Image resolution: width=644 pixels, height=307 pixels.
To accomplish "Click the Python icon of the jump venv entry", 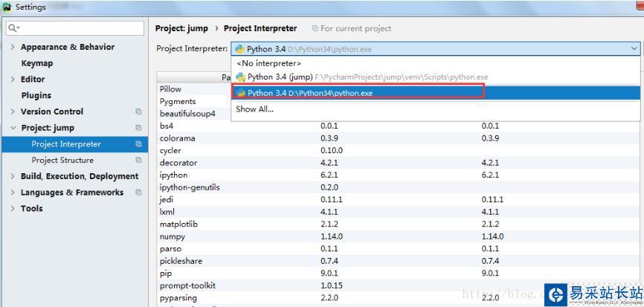I will pyautogui.click(x=240, y=77).
